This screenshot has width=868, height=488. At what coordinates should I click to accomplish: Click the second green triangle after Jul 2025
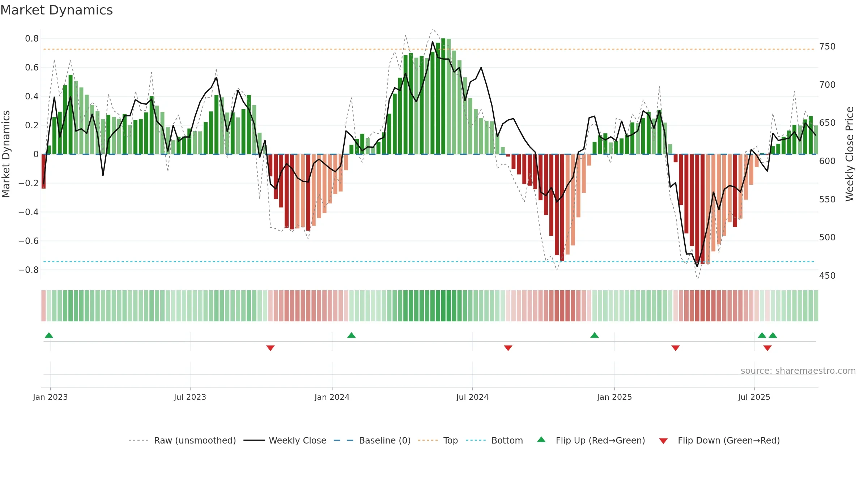click(773, 335)
